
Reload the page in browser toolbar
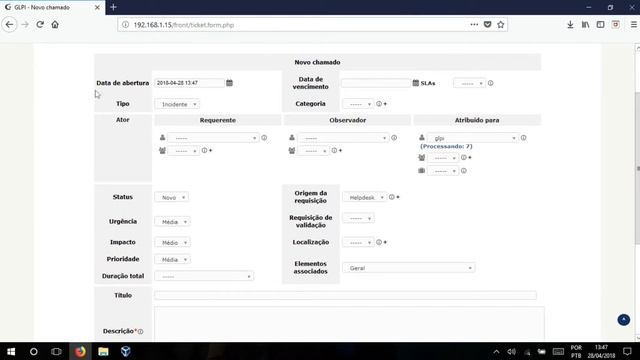pyautogui.click(x=40, y=24)
